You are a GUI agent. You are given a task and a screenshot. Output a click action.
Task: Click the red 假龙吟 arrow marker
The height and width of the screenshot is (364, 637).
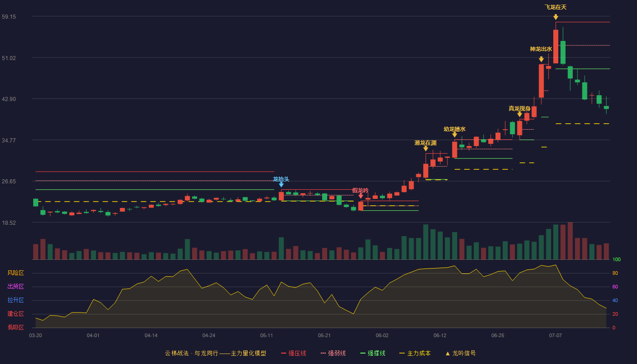point(360,196)
